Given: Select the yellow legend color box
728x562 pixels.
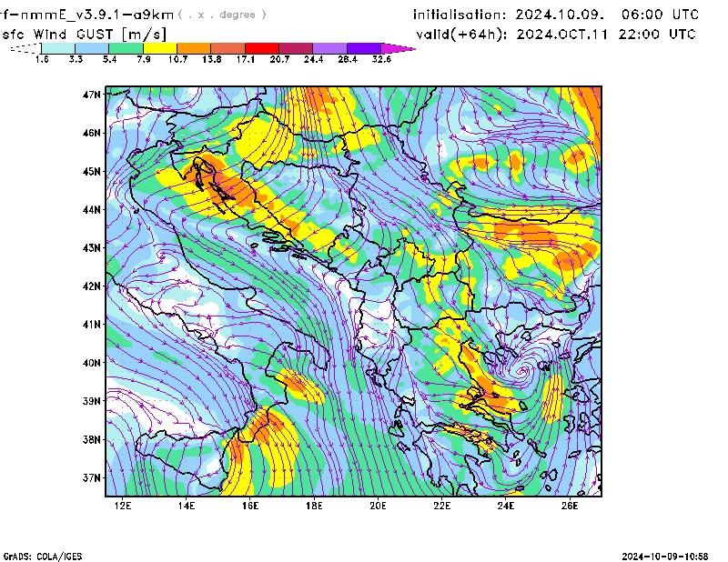Looking at the screenshot, I should (x=160, y=48).
